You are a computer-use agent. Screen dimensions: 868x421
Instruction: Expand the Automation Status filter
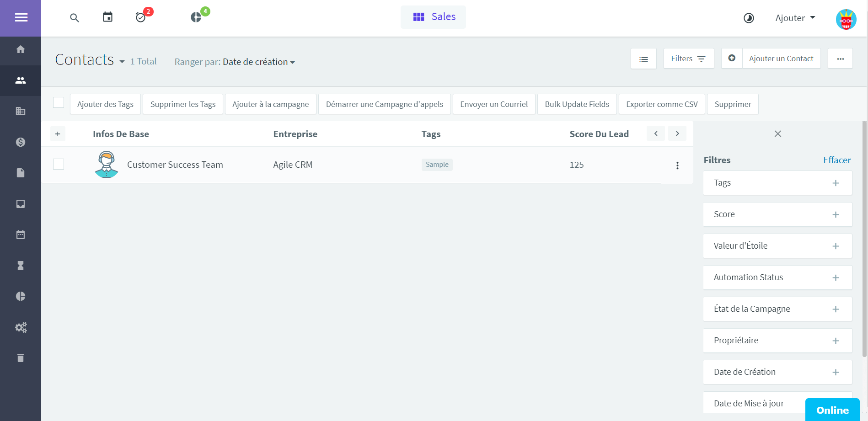pyautogui.click(x=777, y=277)
